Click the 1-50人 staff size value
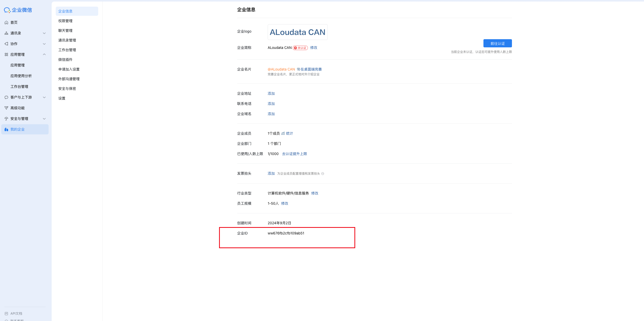This screenshot has height=321, width=644. [x=273, y=204]
